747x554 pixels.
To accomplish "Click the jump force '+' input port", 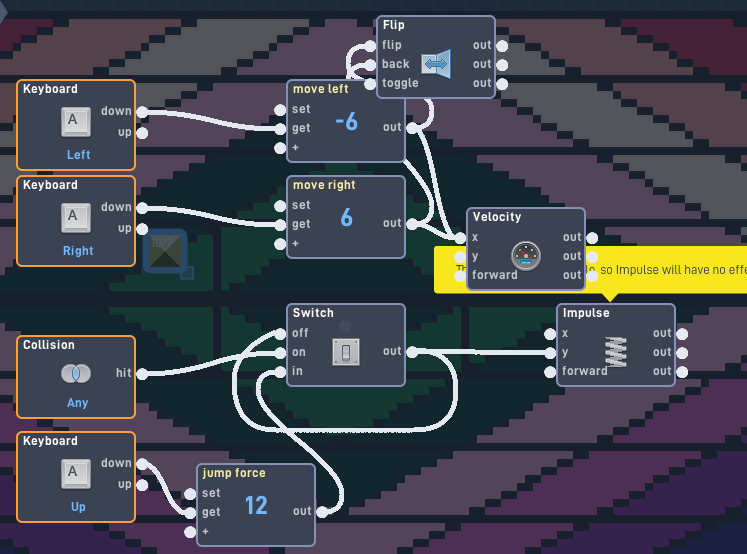I will (x=190, y=532).
